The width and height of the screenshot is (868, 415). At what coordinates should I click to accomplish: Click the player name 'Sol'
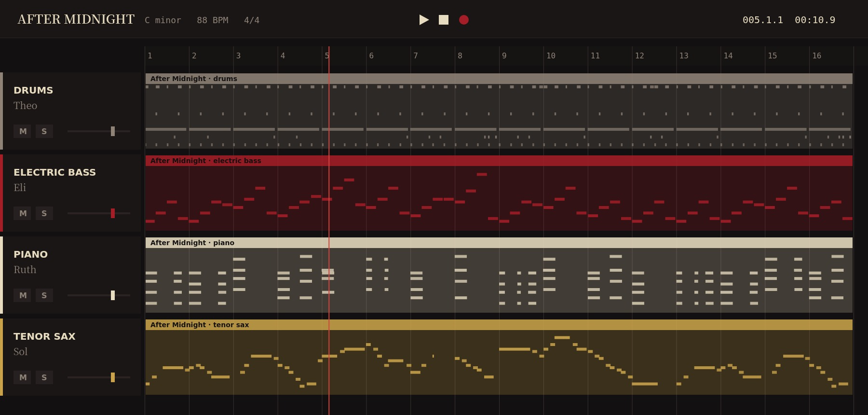click(20, 352)
